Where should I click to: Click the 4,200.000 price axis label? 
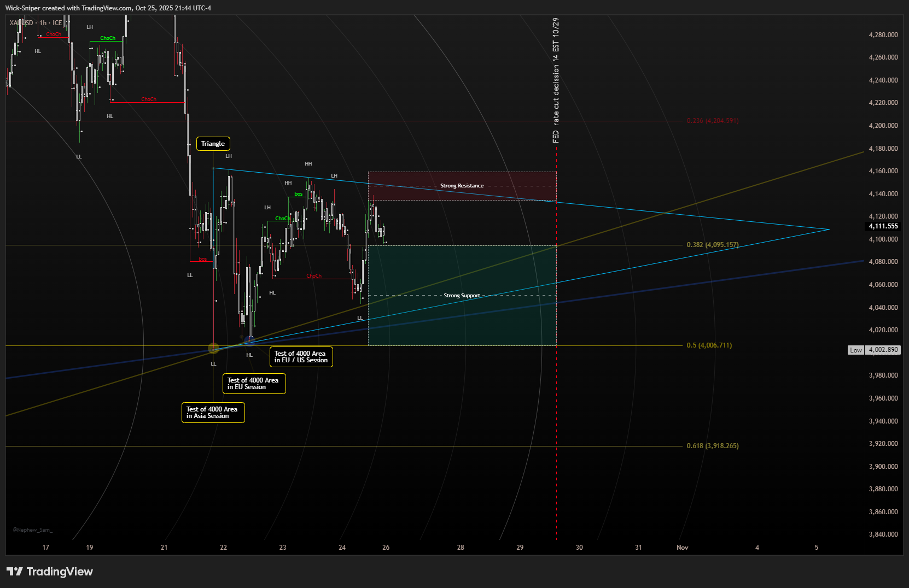coord(883,126)
